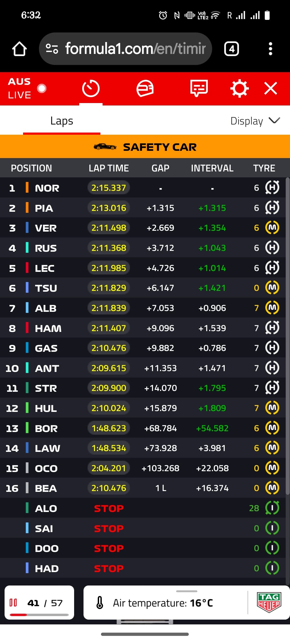Open the browser tab switcher showing 4
The image size is (290, 644).
point(231,49)
